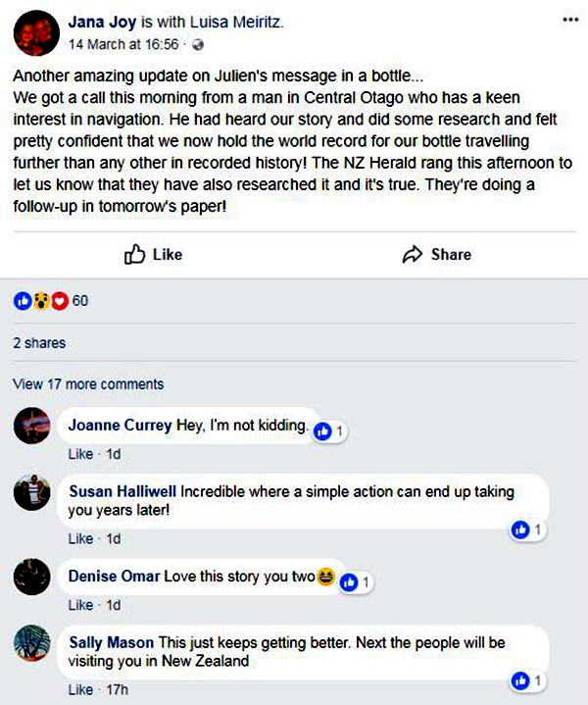Like Joanne Currey's comment
588x705 pixels.
tap(80, 454)
